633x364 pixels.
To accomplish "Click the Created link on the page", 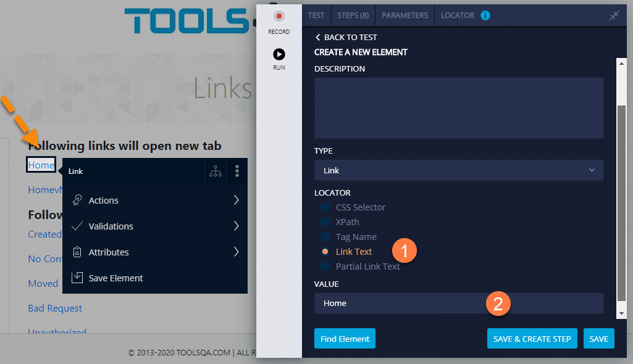I will [x=45, y=234].
